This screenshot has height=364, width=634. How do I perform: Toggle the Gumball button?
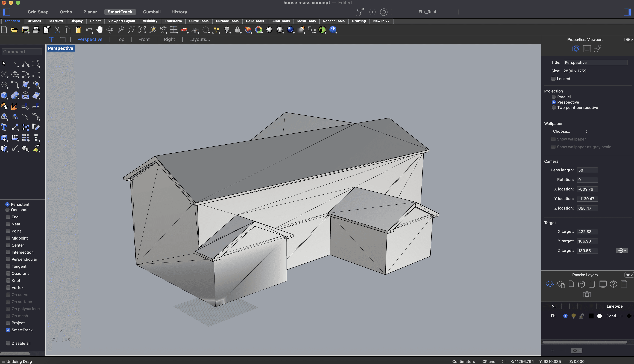pos(152,12)
